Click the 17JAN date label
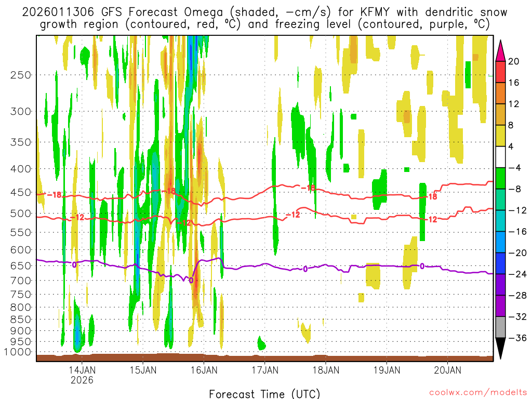 click(265, 370)
